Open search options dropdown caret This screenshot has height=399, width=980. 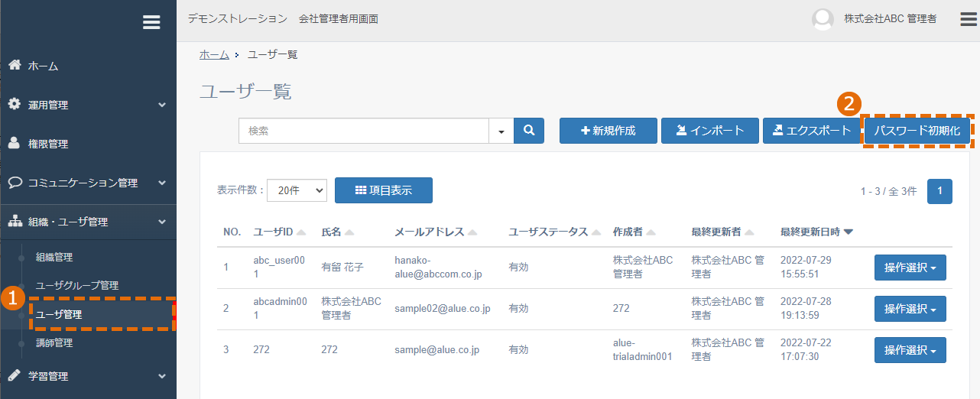pyautogui.click(x=501, y=131)
